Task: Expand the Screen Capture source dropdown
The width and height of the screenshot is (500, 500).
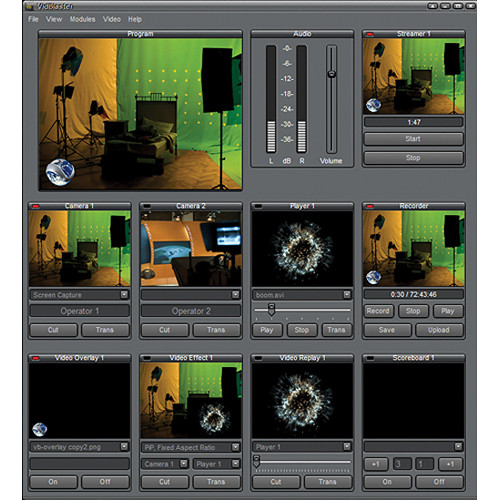Action: tap(124, 295)
